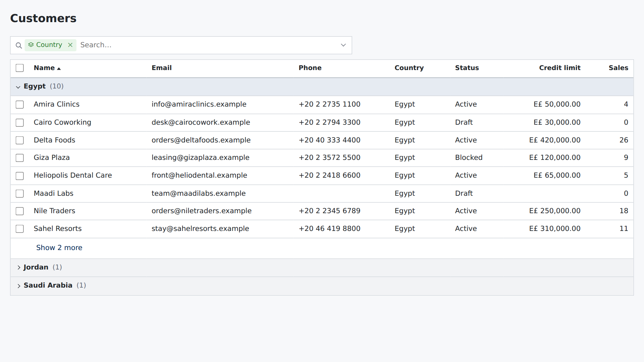Click the Name ascending sort arrow
Screen dimensions: 644x362
[x=59, y=68]
